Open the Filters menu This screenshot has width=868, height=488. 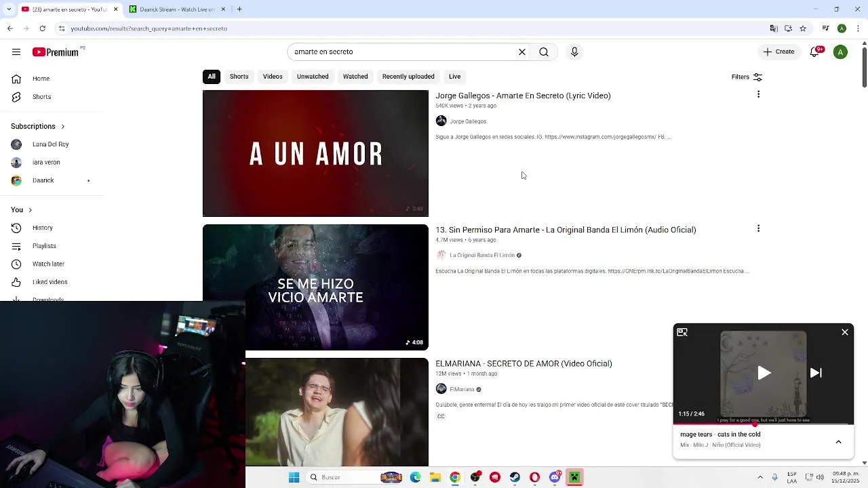747,77
